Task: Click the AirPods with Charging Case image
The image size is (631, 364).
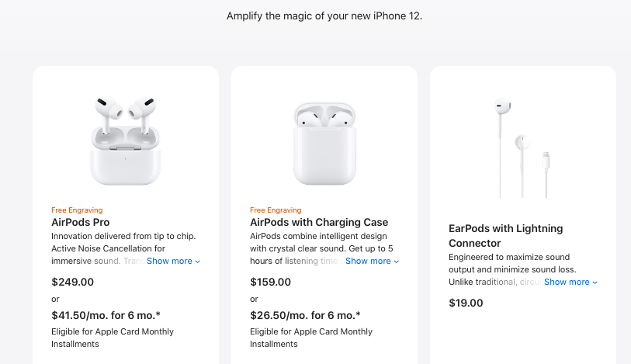Action: coord(324,143)
